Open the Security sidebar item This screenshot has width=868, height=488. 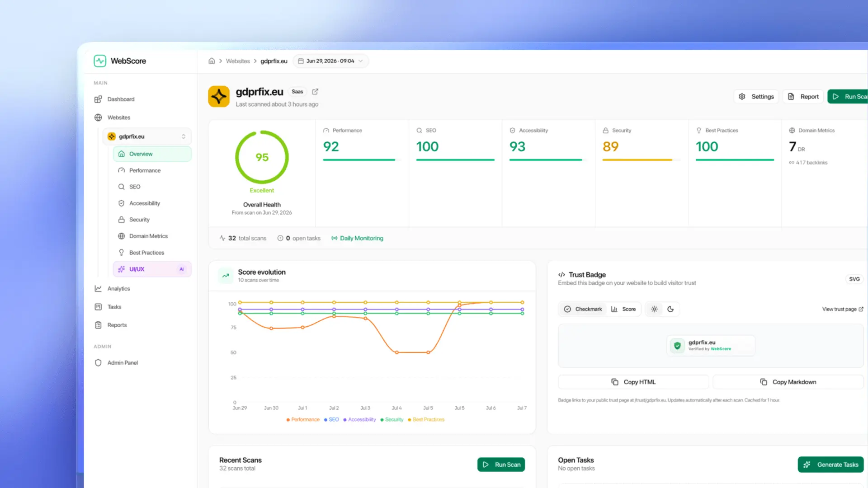coord(139,220)
